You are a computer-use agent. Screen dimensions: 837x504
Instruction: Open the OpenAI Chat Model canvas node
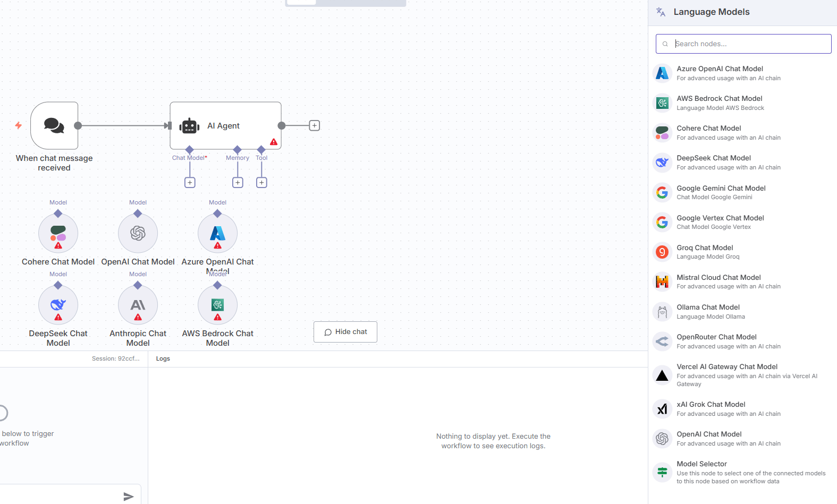tap(138, 233)
